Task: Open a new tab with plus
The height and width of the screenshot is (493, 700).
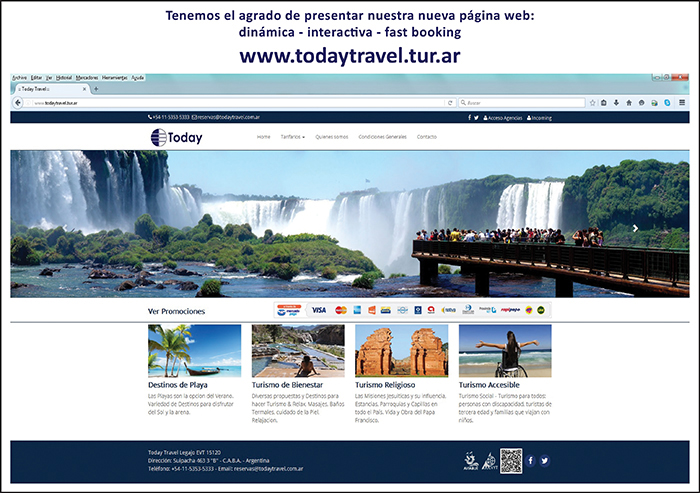Action: tap(96, 89)
